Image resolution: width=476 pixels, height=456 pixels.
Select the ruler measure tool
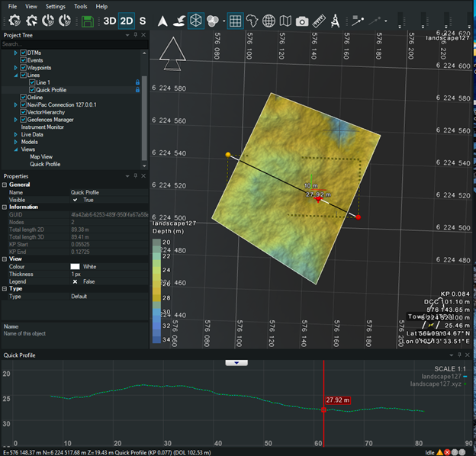point(320,21)
